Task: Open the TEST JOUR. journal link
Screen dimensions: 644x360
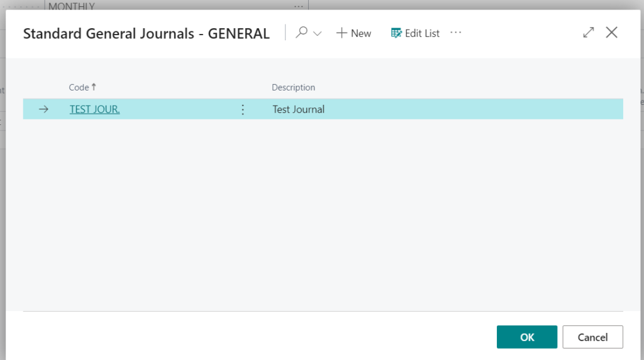Action: [94, 109]
